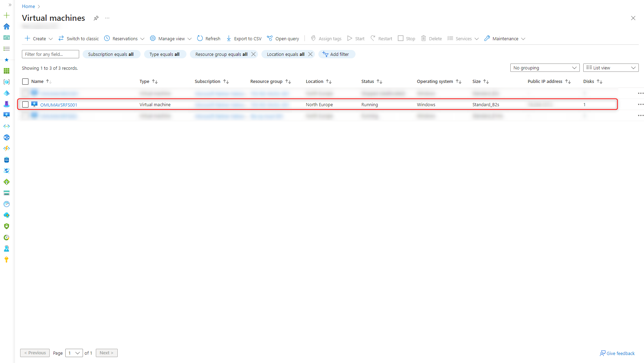Screen dimensions: 644x363
Task: Select the Name column header checkbox
Action: click(x=25, y=81)
